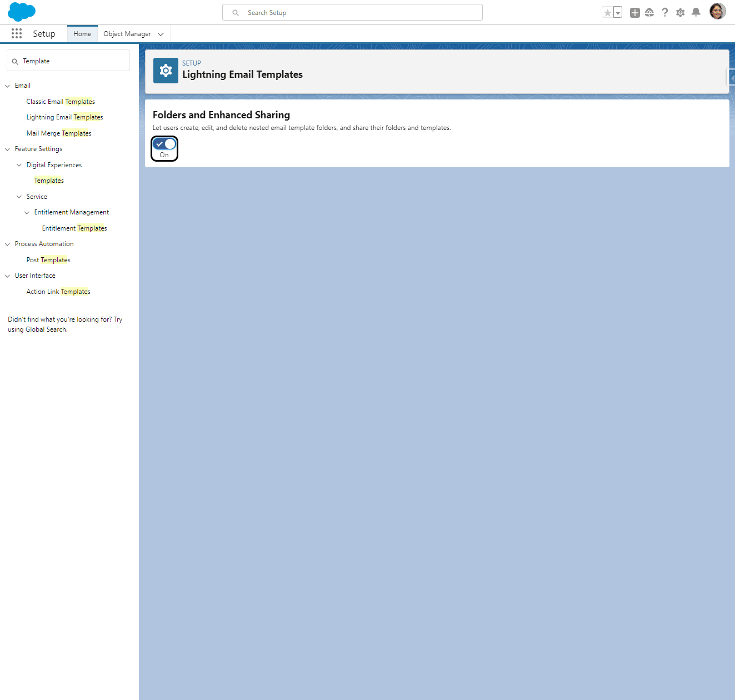Image resolution: width=735 pixels, height=700 pixels.
Task: Click the magnifier icon in Quick Find
Action: click(15, 62)
